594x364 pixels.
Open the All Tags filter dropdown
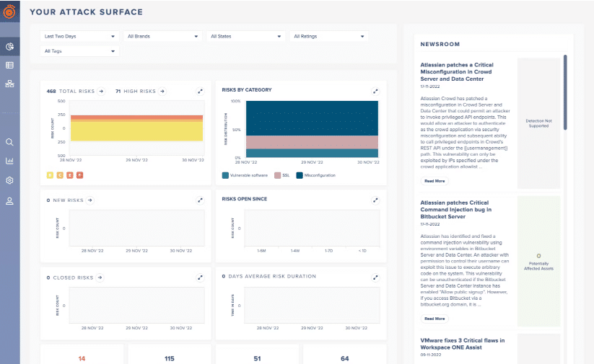point(79,51)
